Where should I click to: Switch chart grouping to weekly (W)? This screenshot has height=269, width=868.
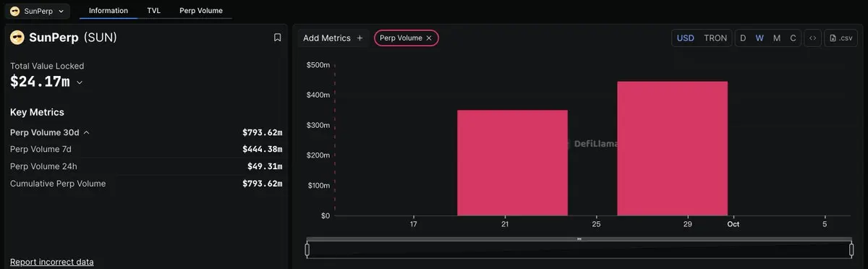pyautogui.click(x=759, y=38)
